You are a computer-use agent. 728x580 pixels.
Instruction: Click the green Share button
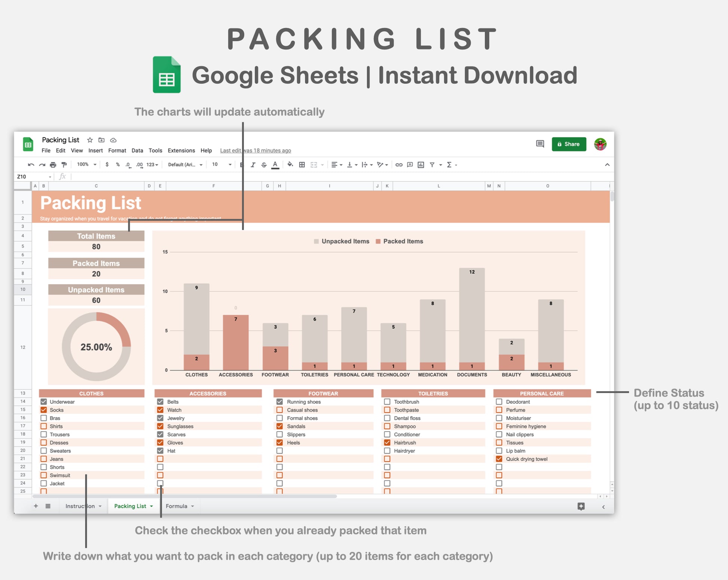[569, 144]
